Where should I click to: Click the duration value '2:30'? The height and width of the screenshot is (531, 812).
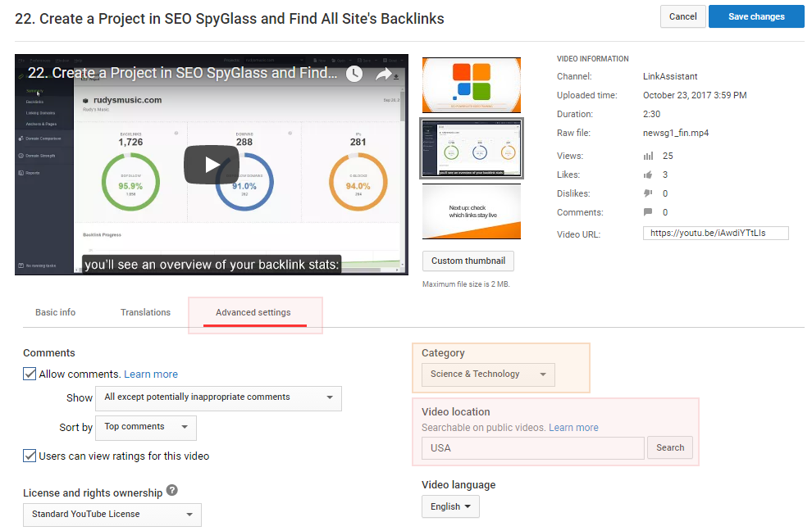point(651,114)
